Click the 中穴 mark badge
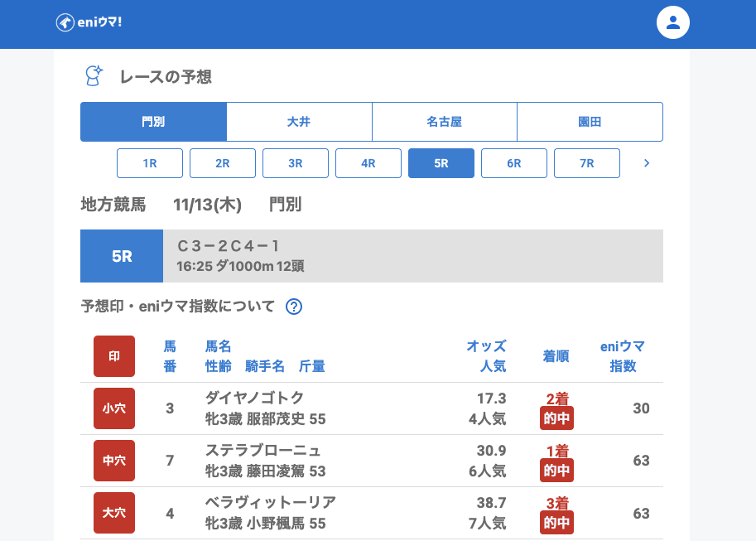Screen dimensions: 756x541 [114, 461]
